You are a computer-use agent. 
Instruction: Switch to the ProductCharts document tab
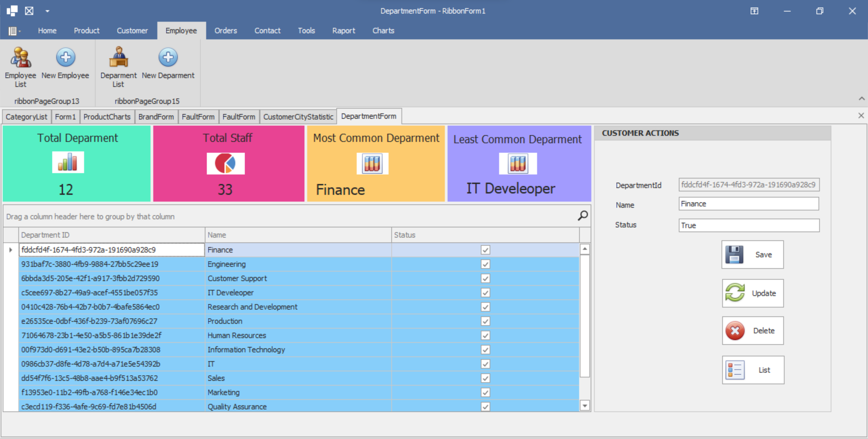tap(107, 117)
